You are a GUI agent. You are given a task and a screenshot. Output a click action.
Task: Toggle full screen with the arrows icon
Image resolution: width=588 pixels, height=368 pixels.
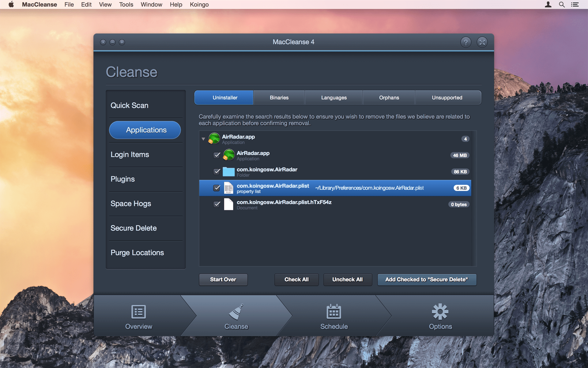(482, 42)
